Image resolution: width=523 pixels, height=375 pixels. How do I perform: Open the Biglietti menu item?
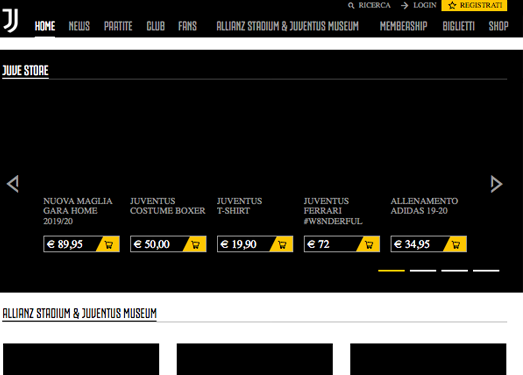[x=458, y=26]
